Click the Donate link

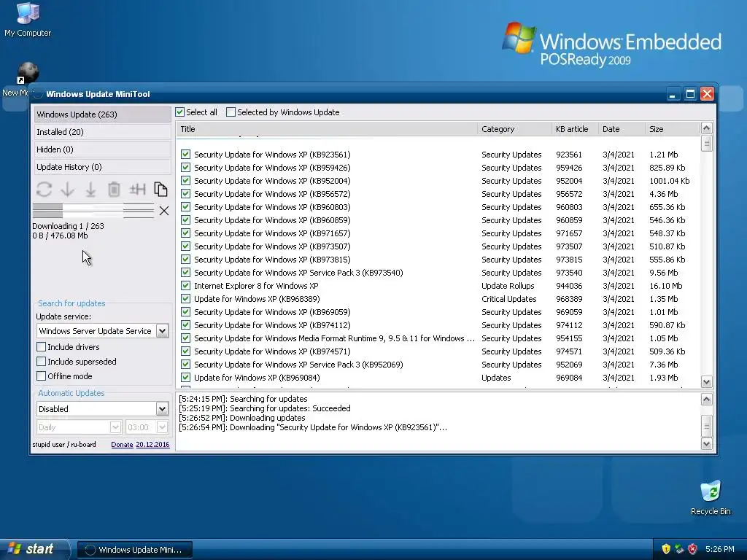[122, 444]
